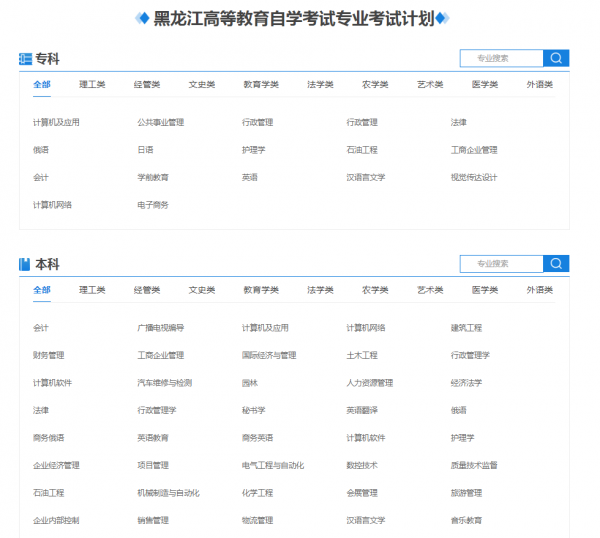600x538 pixels.
Task: Open 广播电视编导 major link
Action: 161,328
